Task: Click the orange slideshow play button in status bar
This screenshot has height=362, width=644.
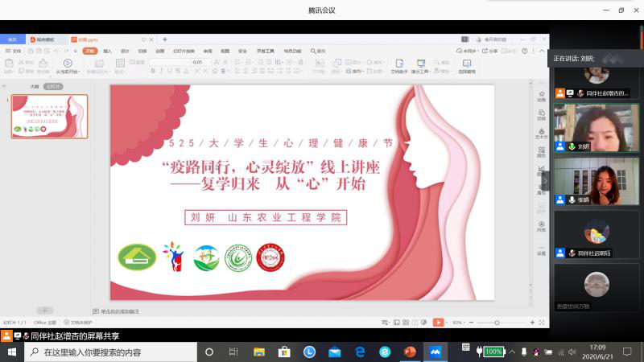Action: (x=439, y=323)
